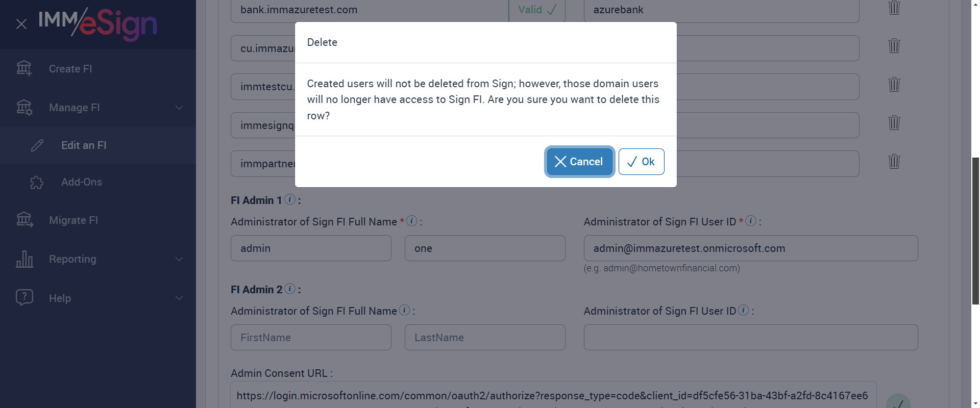Expand the Manage FI menu chevron

[179, 108]
